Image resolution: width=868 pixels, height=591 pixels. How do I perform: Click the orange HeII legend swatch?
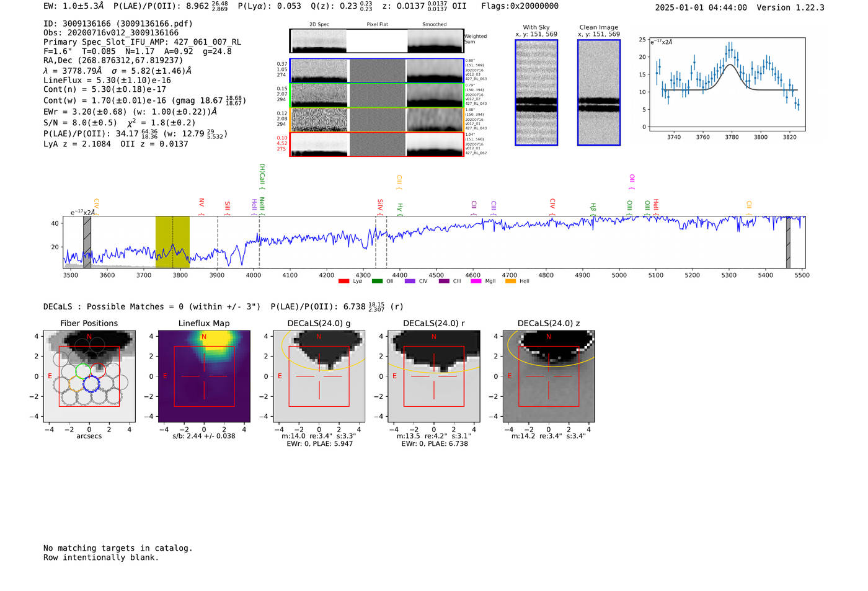coord(510,281)
